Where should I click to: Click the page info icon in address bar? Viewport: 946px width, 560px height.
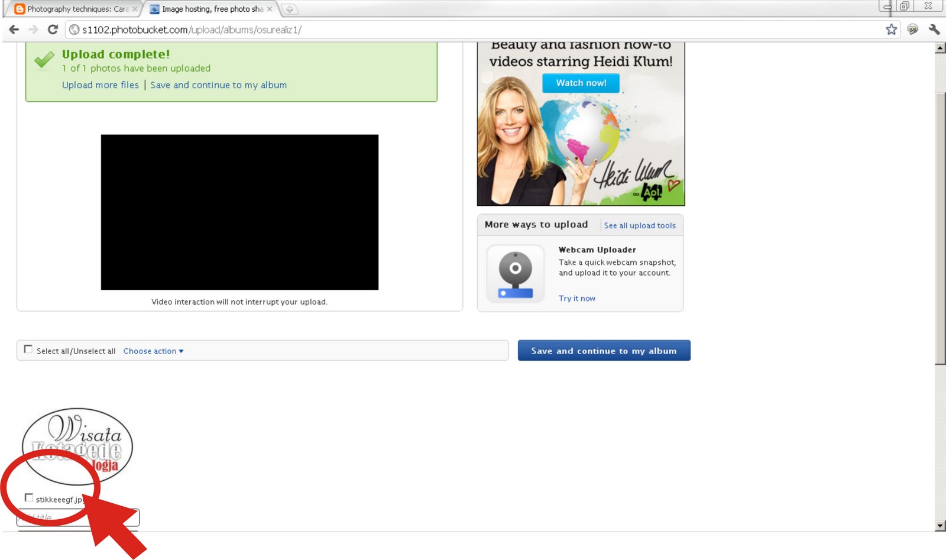click(74, 30)
